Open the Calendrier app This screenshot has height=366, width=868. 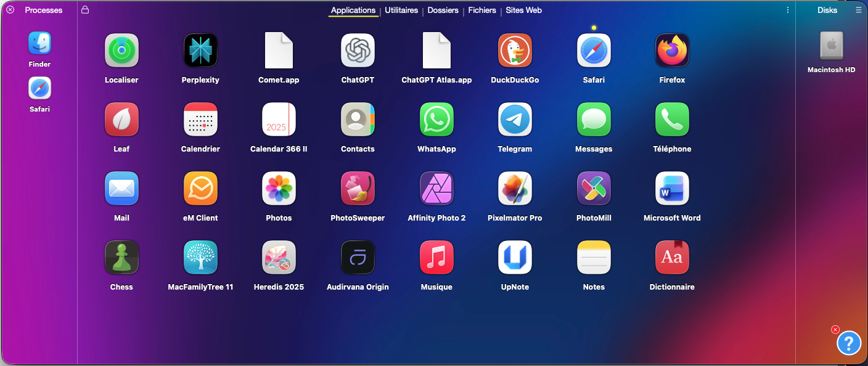coord(200,120)
